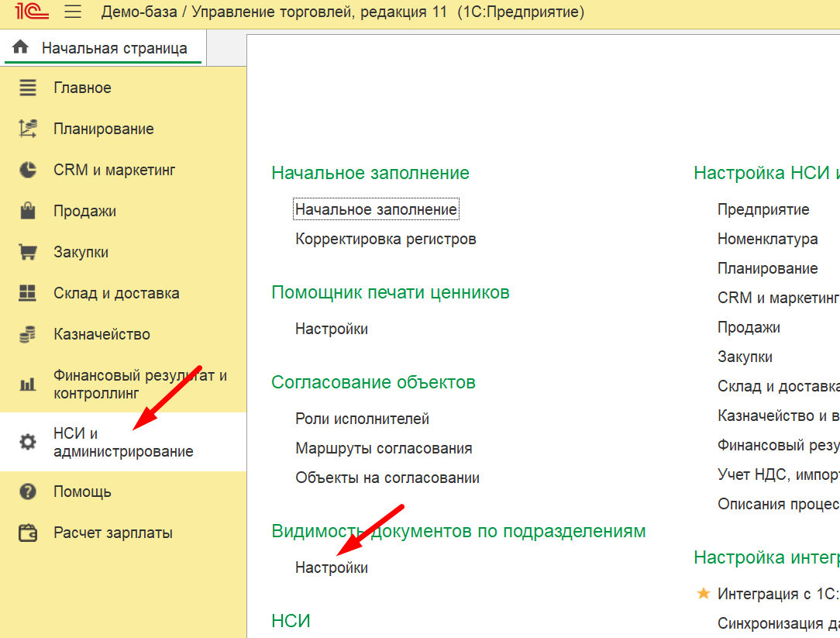This screenshot has width=840, height=638.
Task: Click the НСИ green heading at bottom
Action: (291, 621)
